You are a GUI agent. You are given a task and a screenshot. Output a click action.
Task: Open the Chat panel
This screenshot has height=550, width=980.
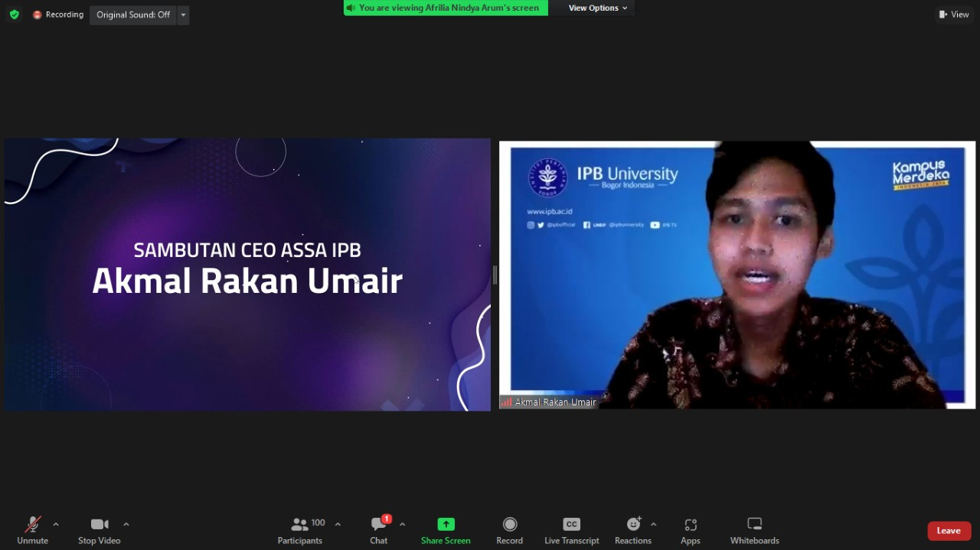379,529
